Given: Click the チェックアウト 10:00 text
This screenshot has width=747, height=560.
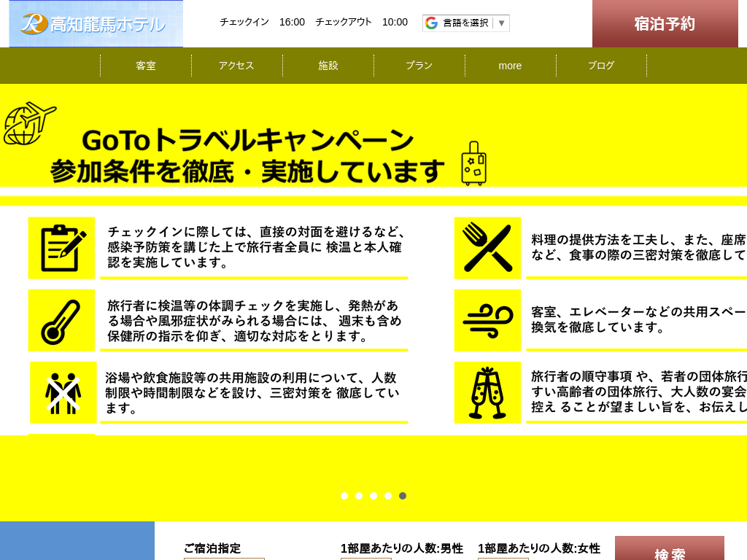Looking at the screenshot, I should pyautogui.click(x=362, y=23).
